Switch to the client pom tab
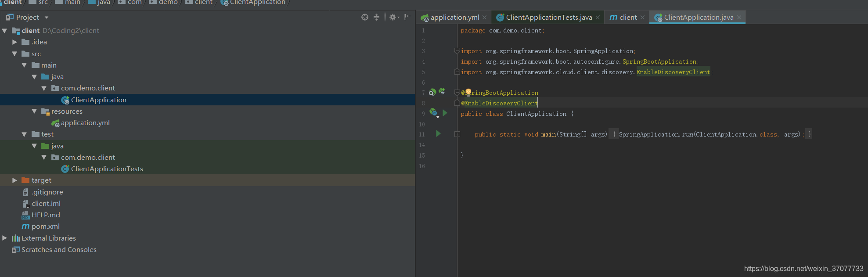The height and width of the screenshot is (277, 868). click(628, 18)
